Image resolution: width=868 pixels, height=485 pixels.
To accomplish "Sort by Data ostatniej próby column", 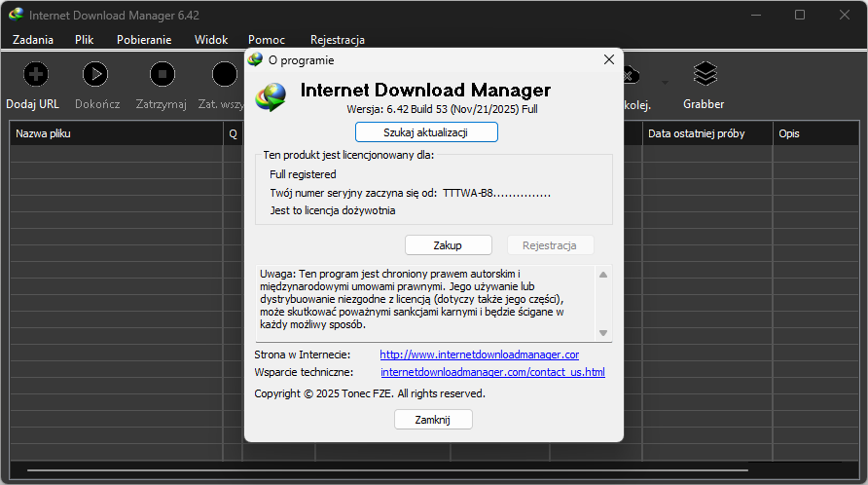I will (707, 133).
